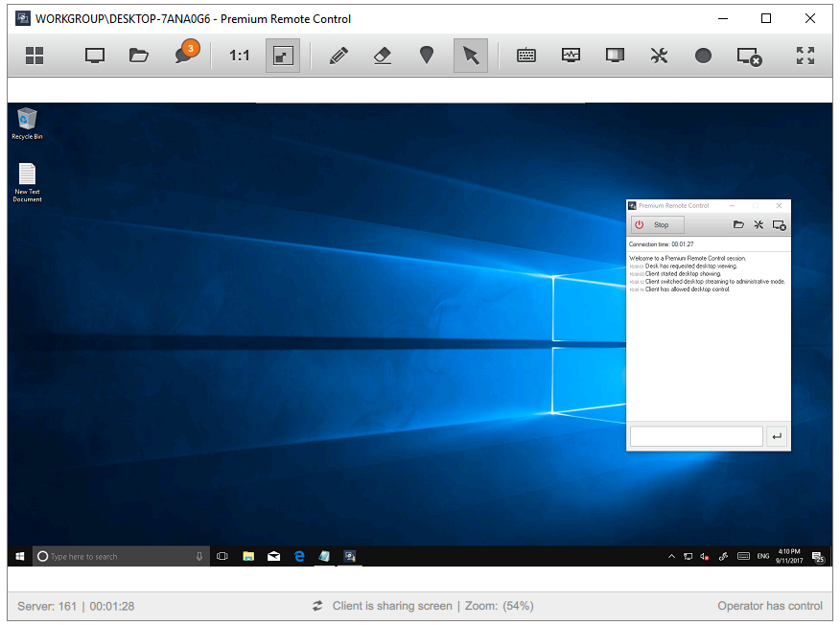This screenshot has width=840, height=625.
Task: Select the pencil drawing tool
Action: 338,56
